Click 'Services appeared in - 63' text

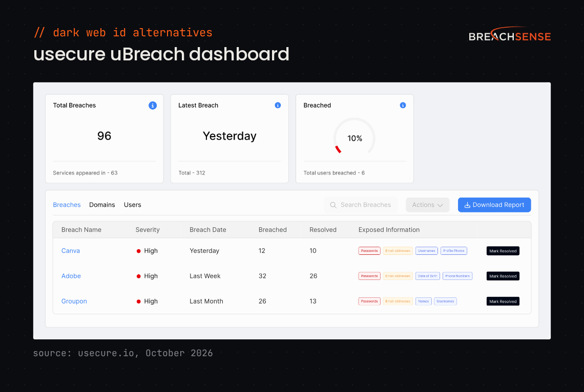point(85,173)
